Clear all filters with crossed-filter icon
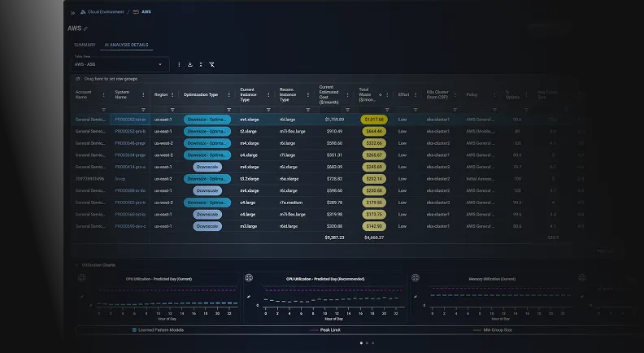The height and width of the screenshot is (353, 644). coord(212,64)
